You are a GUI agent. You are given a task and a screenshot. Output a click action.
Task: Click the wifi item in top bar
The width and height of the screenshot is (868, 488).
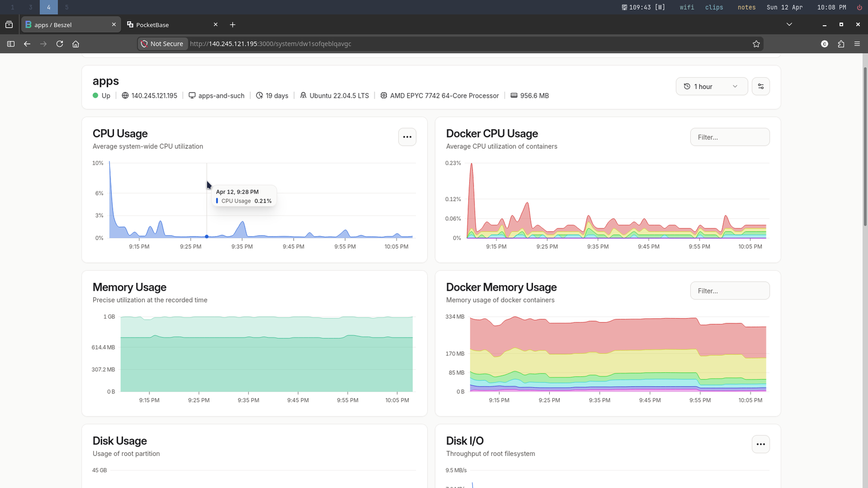point(687,7)
